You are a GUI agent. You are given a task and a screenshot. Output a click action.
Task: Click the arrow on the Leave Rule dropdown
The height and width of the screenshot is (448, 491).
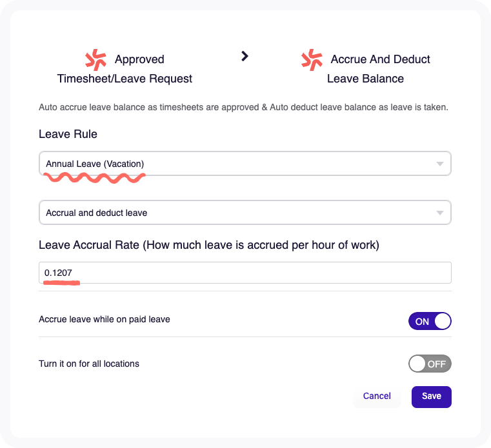(x=439, y=164)
